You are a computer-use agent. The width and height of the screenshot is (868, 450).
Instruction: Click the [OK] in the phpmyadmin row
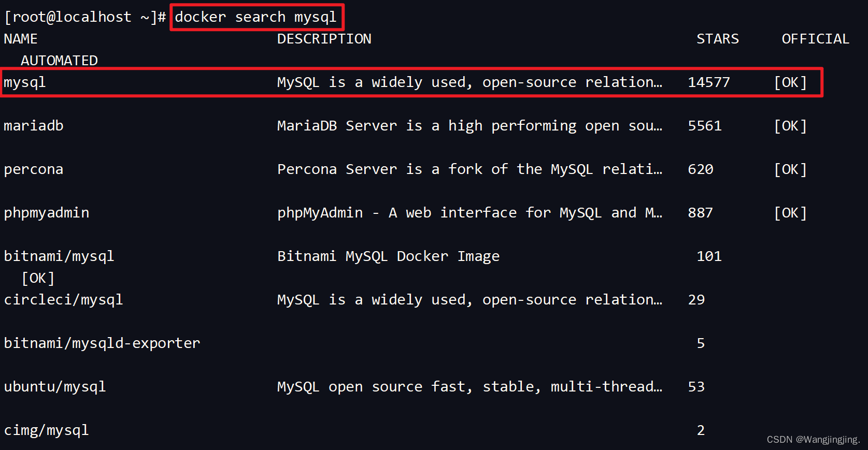coord(790,213)
